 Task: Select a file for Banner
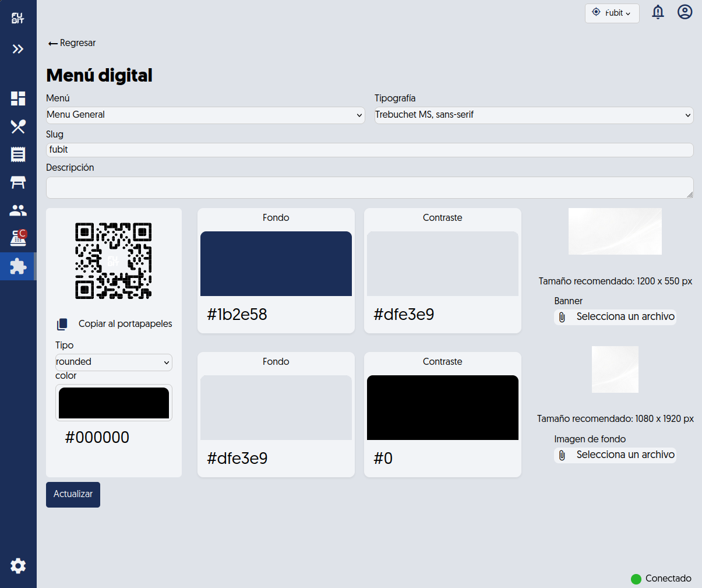615,316
